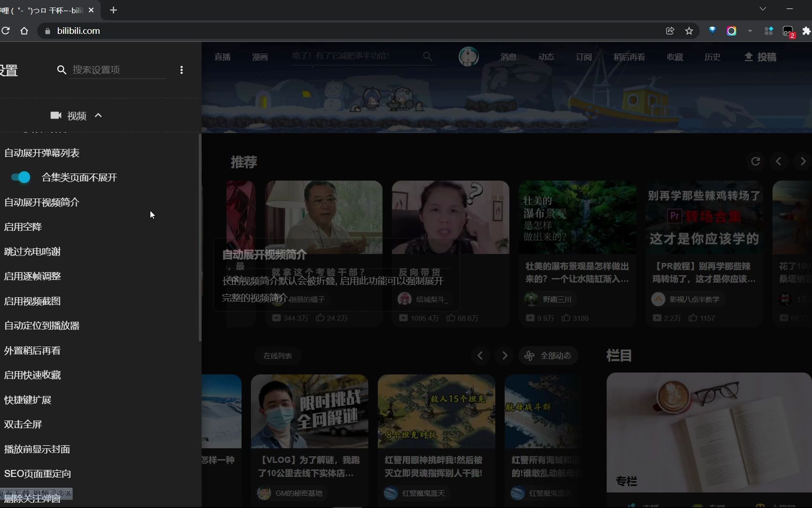
Task: Open the 漫画 navigation link
Action: point(260,57)
